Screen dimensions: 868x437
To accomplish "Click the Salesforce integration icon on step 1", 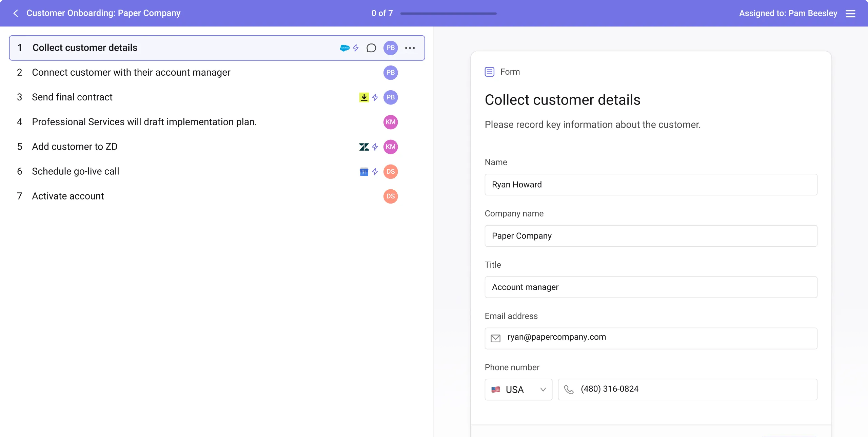I will pyautogui.click(x=344, y=48).
